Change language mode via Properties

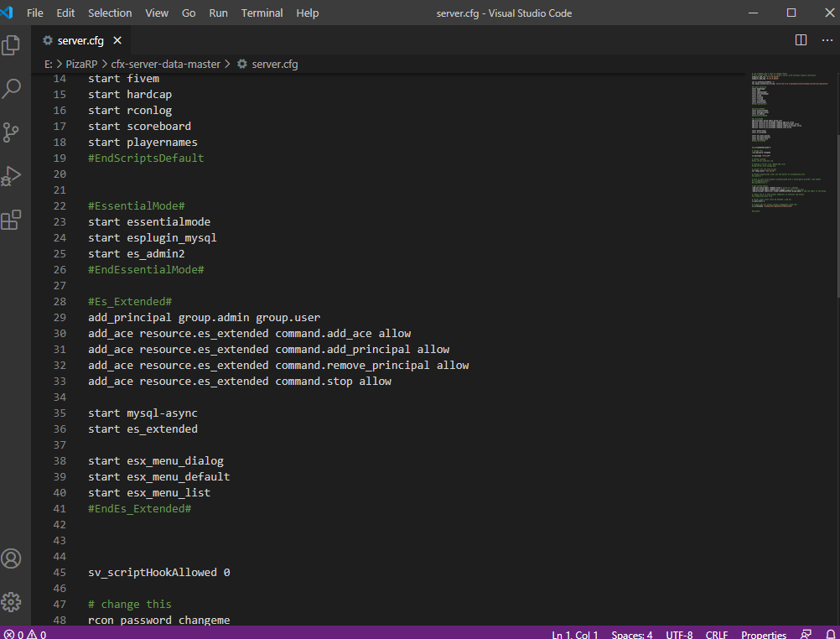tap(764, 634)
